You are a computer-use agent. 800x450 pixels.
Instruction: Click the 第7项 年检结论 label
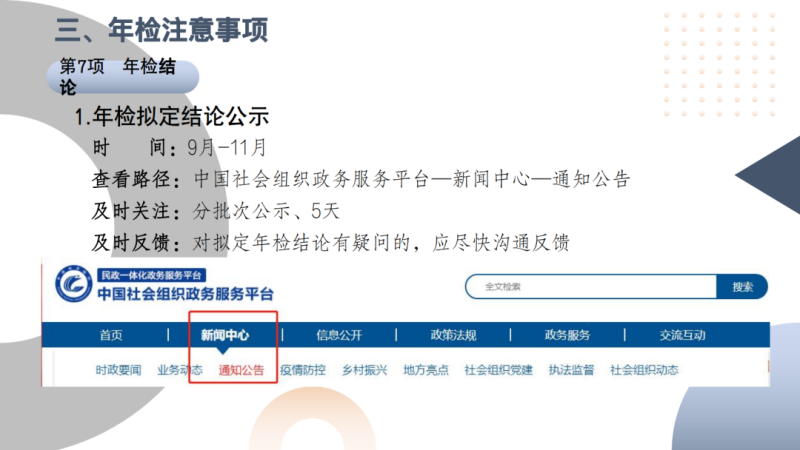pos(118,77)
